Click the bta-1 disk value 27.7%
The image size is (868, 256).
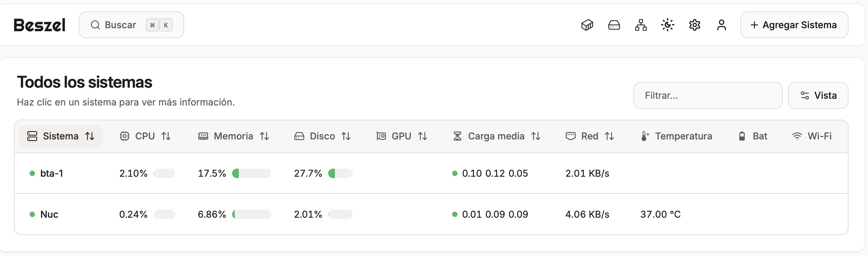(x=308, y=173)
